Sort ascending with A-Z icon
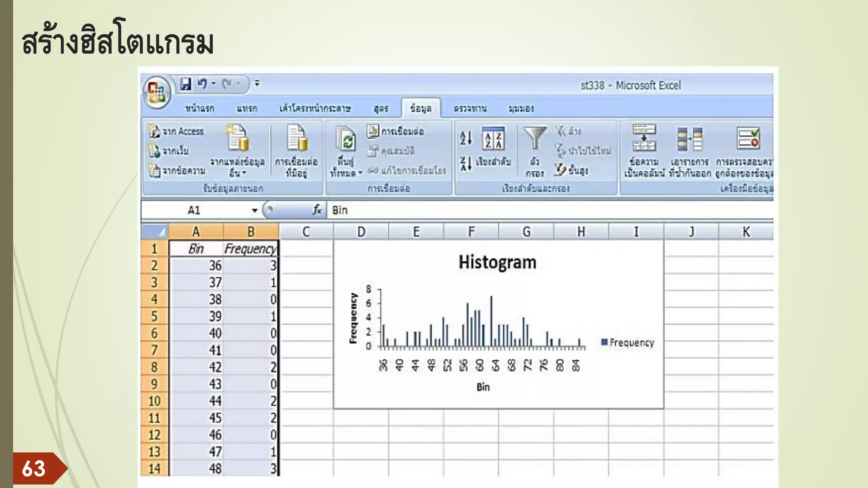868x488 pixels. 466,138
